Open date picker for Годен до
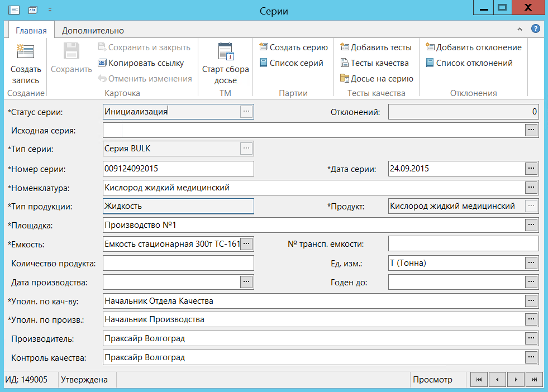548x392 pixels. tap(531, 281)
